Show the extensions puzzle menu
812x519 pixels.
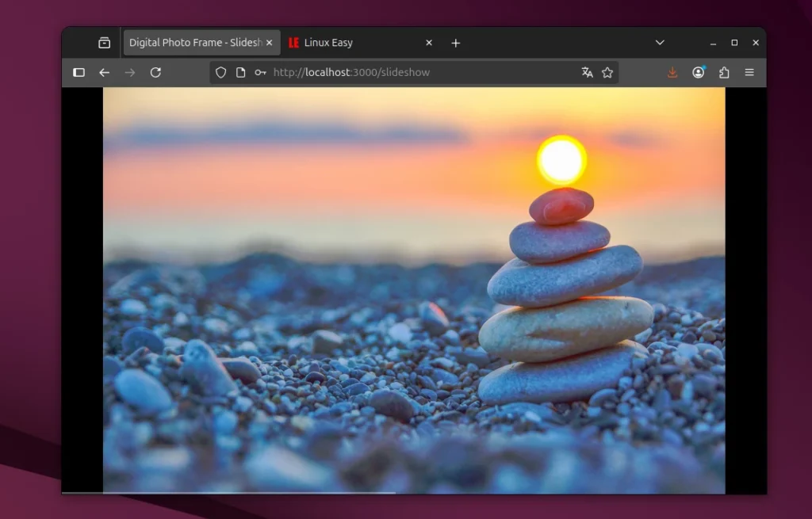click(724, 72)
